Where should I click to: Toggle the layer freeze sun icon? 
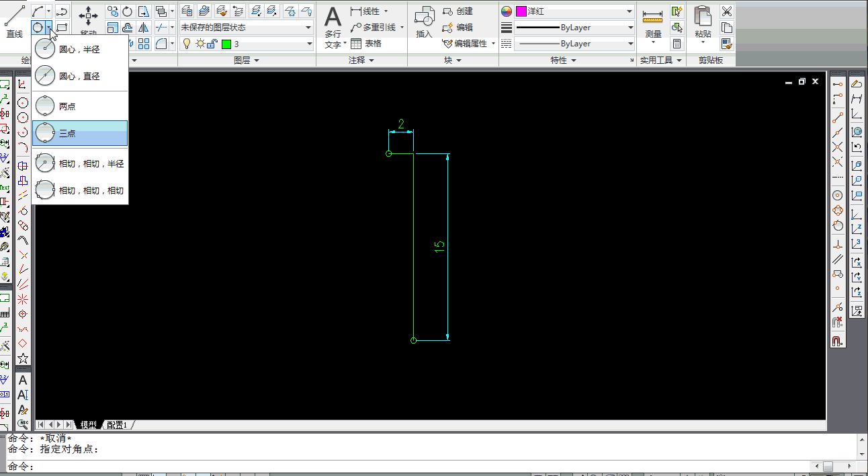[200, 44]
